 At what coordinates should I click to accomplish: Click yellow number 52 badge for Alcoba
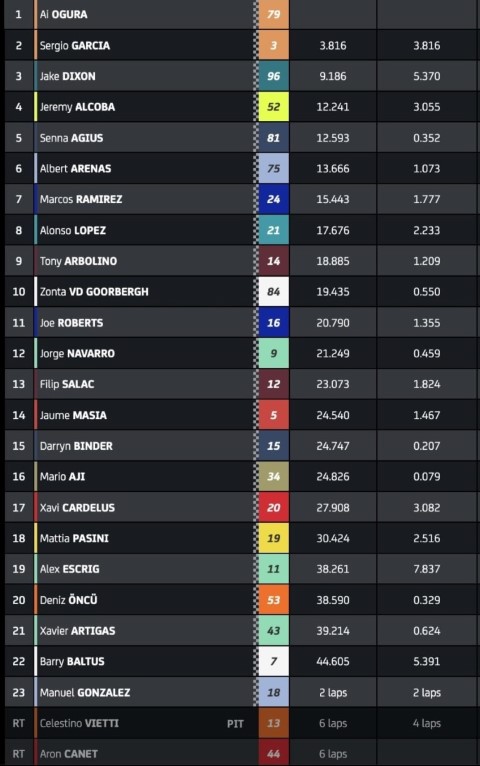click(x=273, y=107)
